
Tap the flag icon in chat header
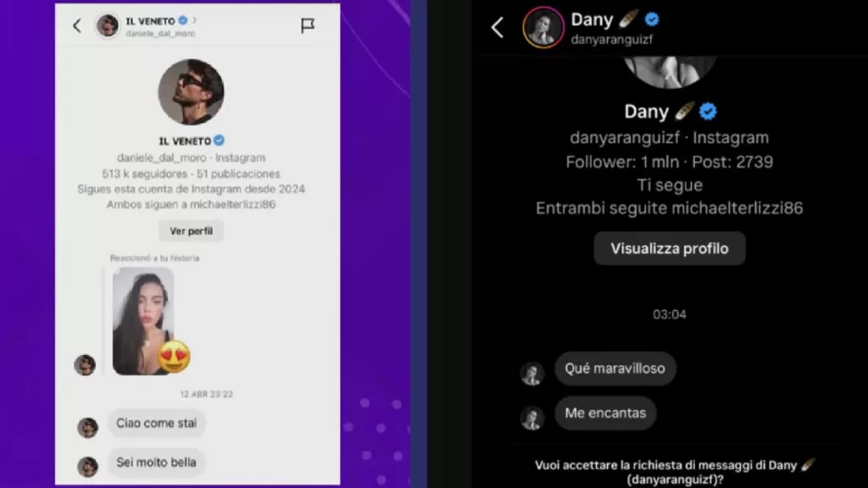coord(307,25)
